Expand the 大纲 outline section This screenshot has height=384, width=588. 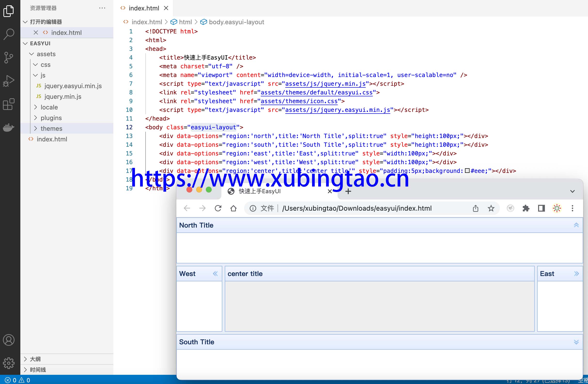(35, 359)
